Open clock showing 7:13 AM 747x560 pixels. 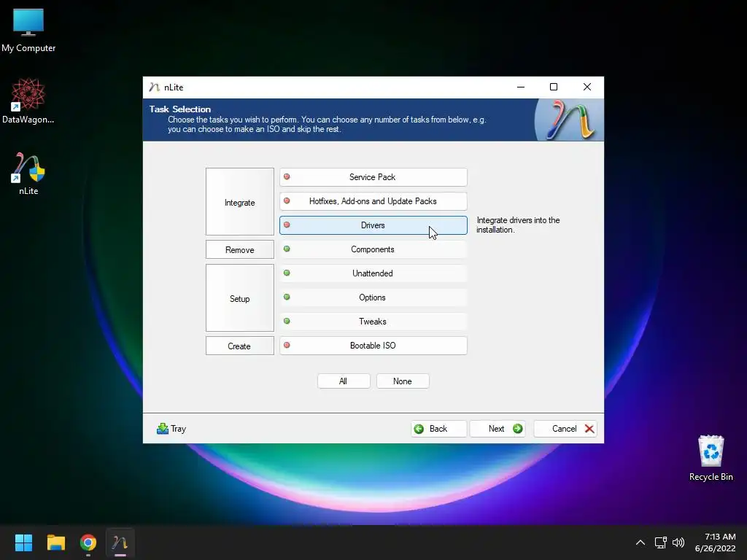click(715, 542)
